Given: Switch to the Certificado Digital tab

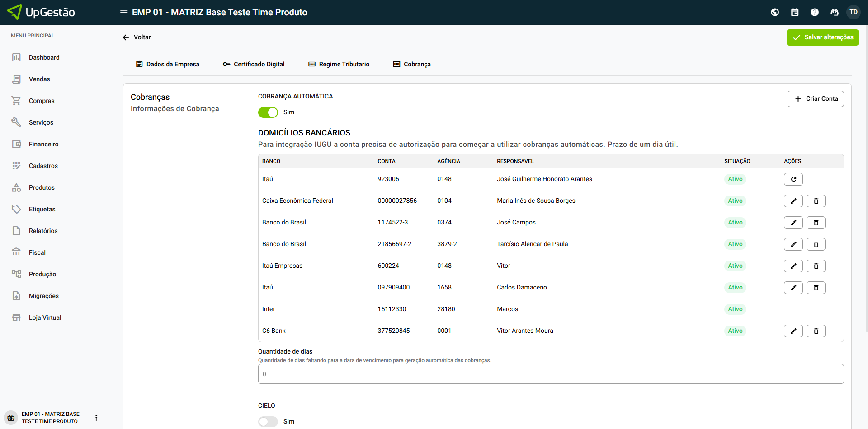Looking at the screenshot, I should tap(254, 64).
